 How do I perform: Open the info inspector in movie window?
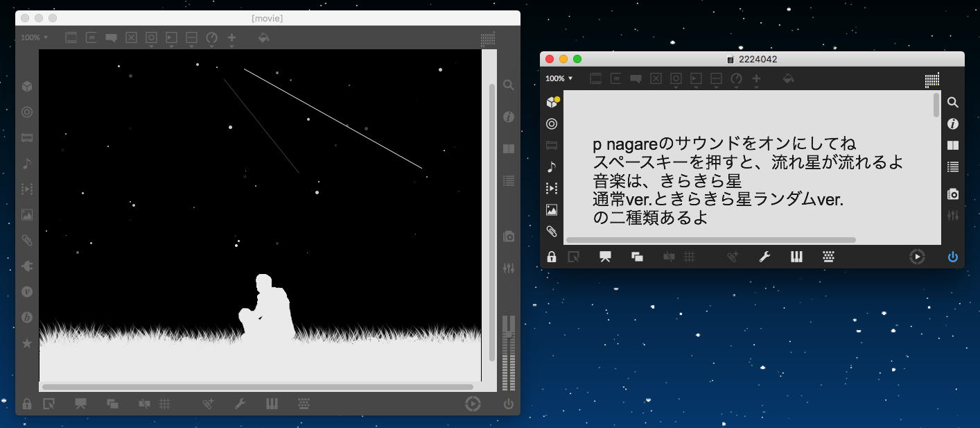(508, 117)
